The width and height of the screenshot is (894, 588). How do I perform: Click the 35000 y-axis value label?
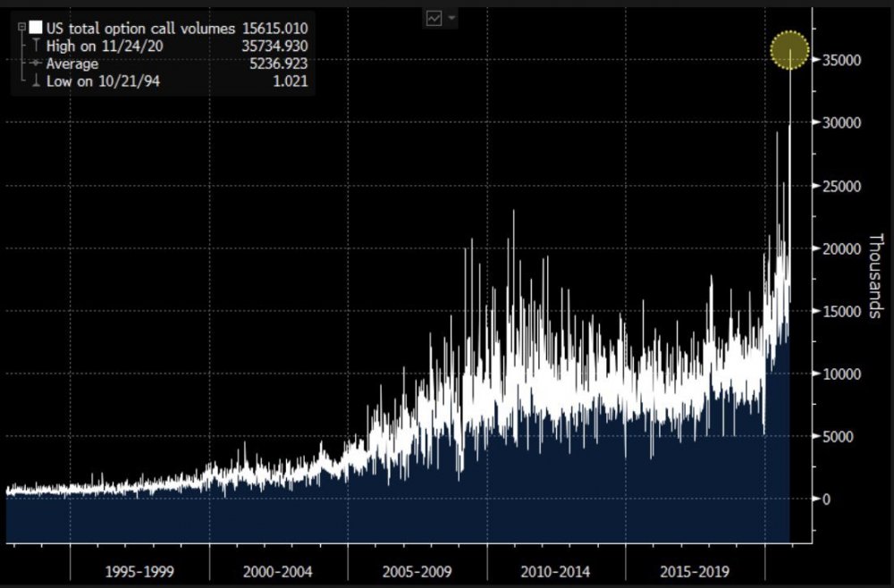(x=841, y=60)
